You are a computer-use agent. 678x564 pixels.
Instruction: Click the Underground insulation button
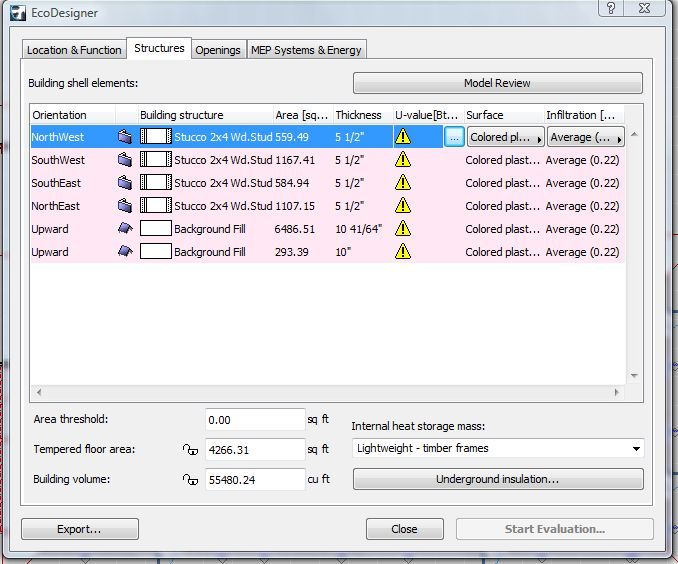[x=498, y=479]
